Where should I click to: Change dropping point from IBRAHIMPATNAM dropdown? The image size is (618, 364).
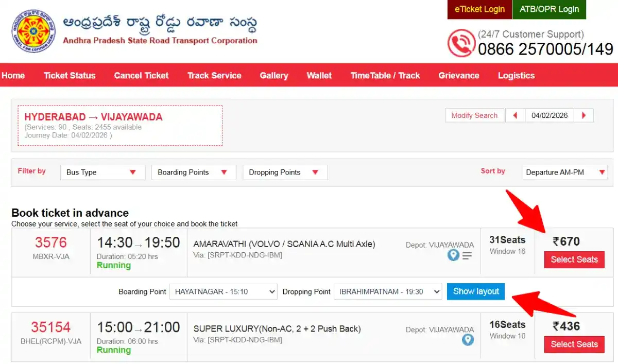(388, 291)
